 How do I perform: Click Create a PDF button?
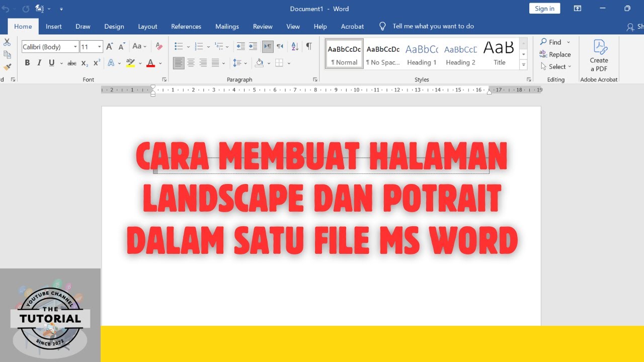[x=599, y=56]
